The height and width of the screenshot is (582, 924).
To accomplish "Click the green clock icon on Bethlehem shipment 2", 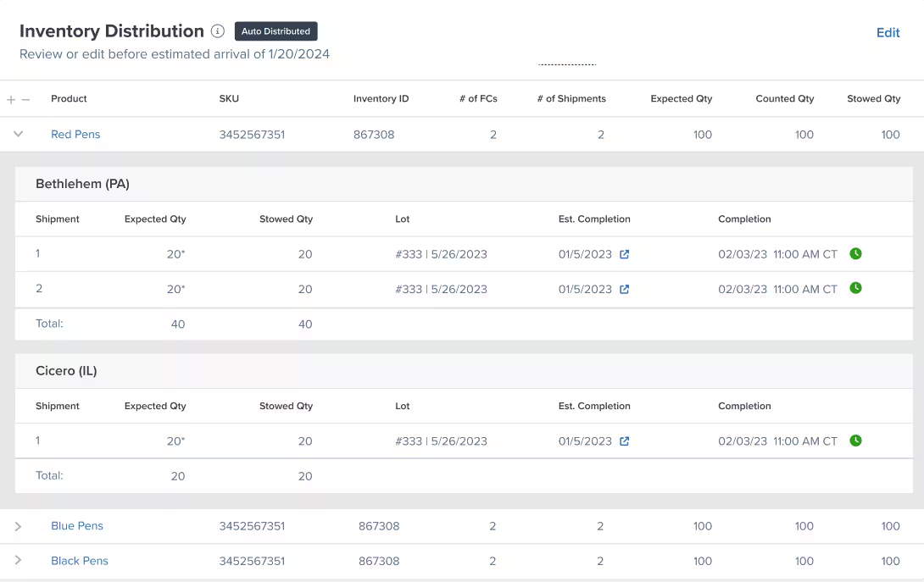I will click(855, 287).
